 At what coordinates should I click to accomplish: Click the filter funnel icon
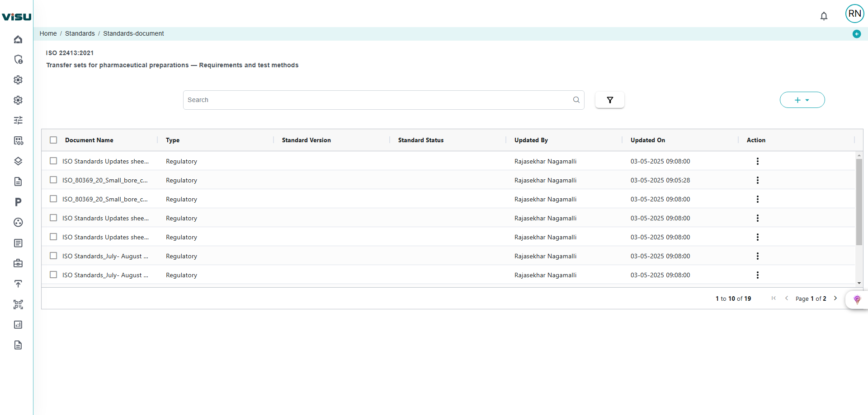pyautogui.click(x=609, y=100)
